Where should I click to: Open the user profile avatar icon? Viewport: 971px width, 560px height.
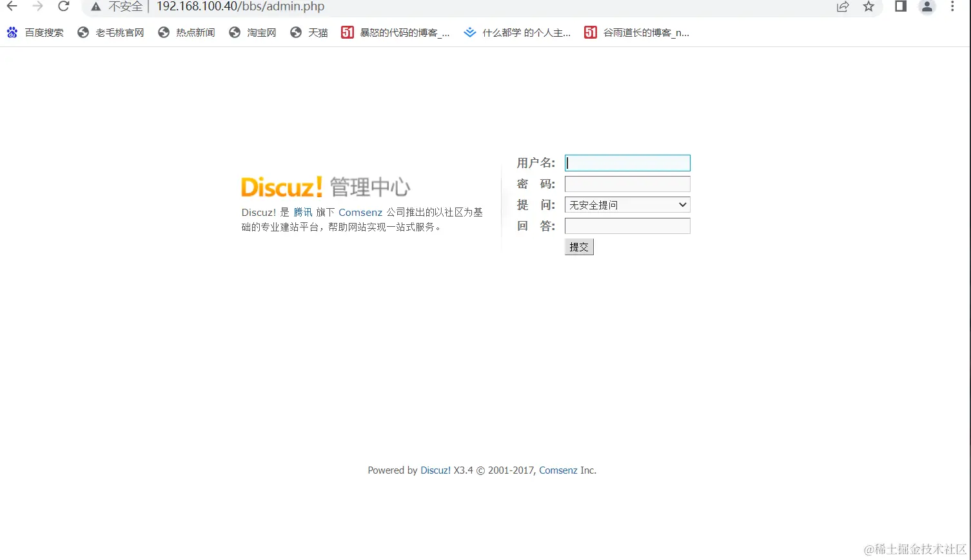[x=927, y=6]
